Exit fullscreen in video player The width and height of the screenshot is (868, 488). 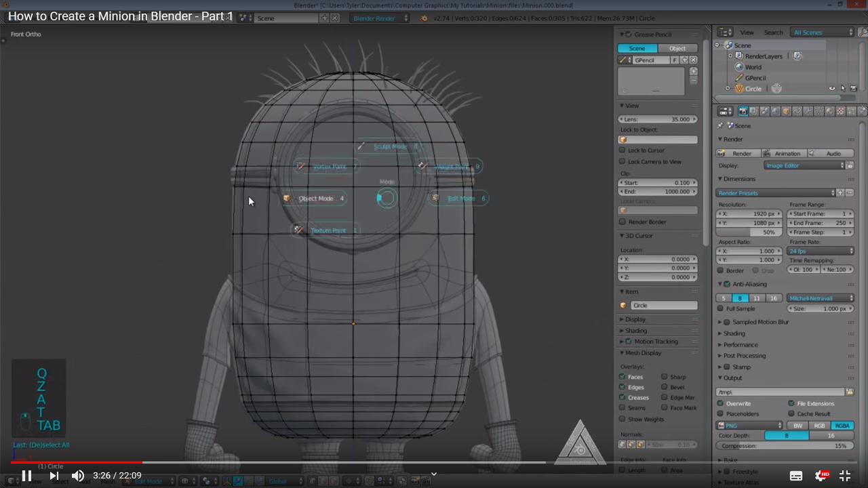coord(845,476)
